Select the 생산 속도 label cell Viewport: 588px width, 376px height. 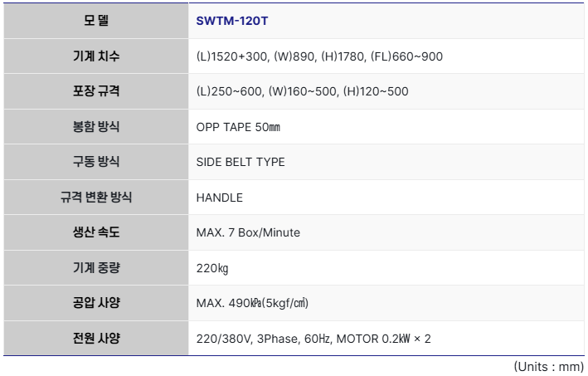point(96,232)
